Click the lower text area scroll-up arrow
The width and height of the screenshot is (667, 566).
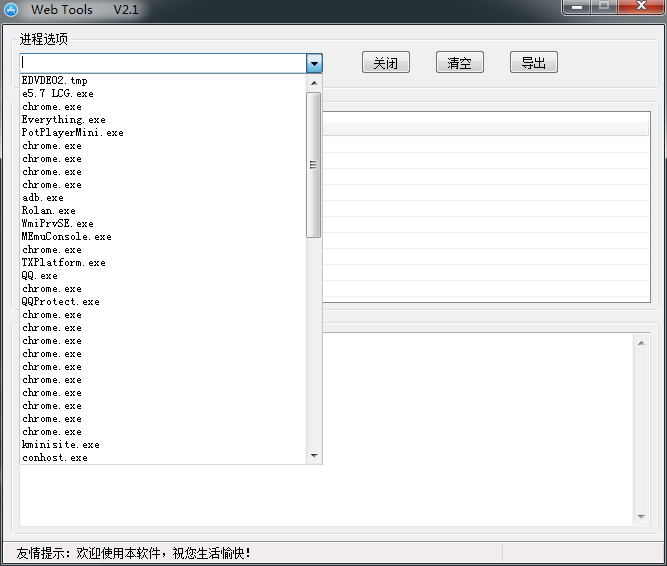point(641,343)
